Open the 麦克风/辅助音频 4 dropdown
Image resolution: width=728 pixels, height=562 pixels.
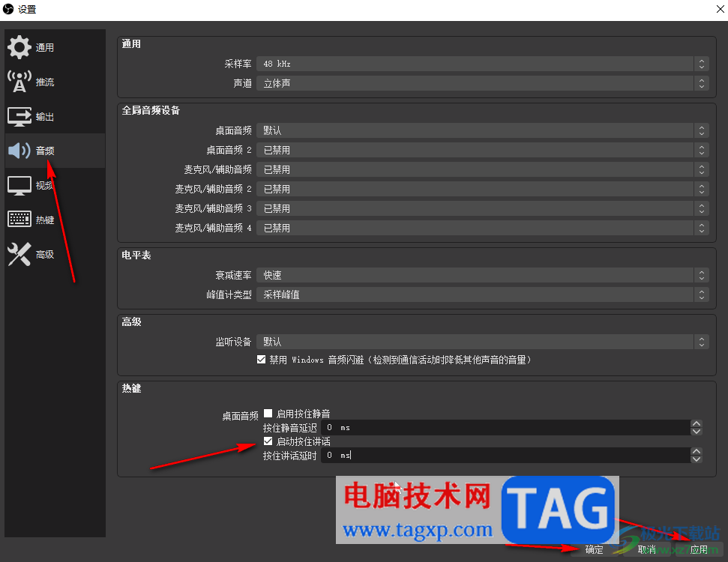pyautogui.click(x=482, y=228)
